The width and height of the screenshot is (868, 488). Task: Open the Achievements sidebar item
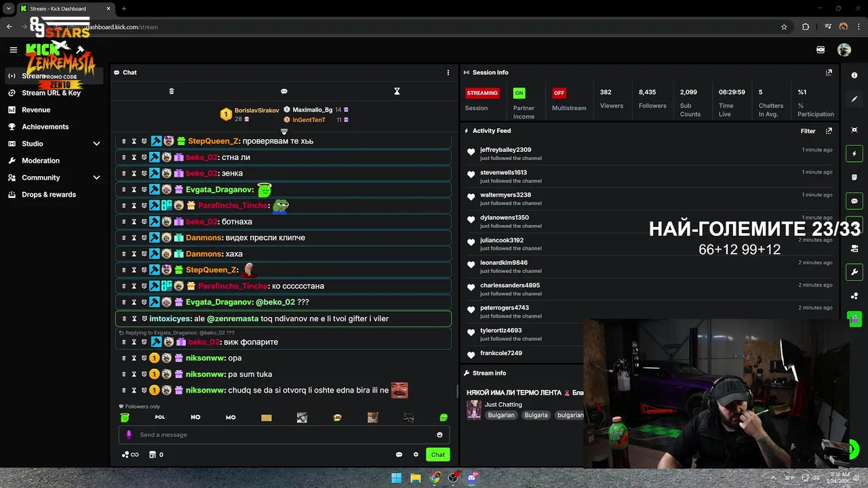click(x=54, y=127)
